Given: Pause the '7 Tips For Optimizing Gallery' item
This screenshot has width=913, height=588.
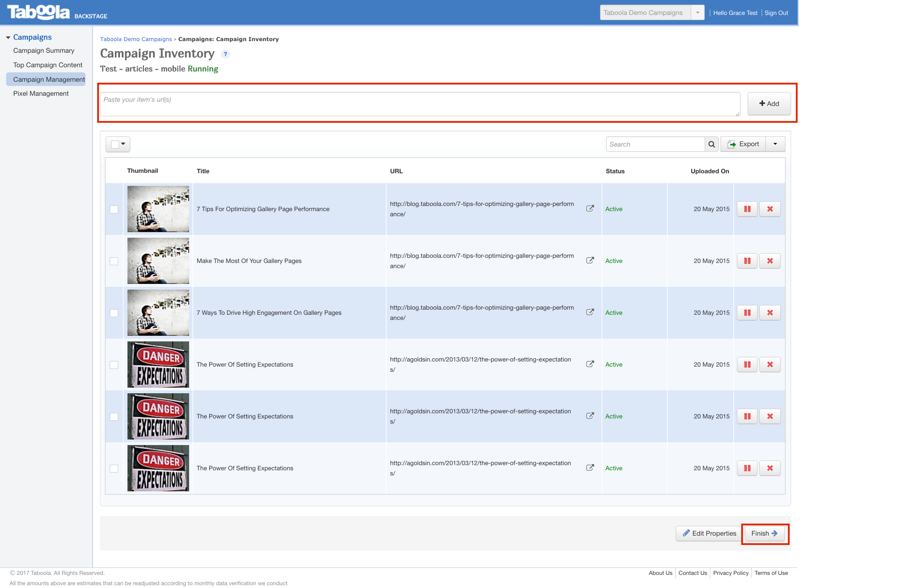Looking at the screenshot, I should pos(747,209).
